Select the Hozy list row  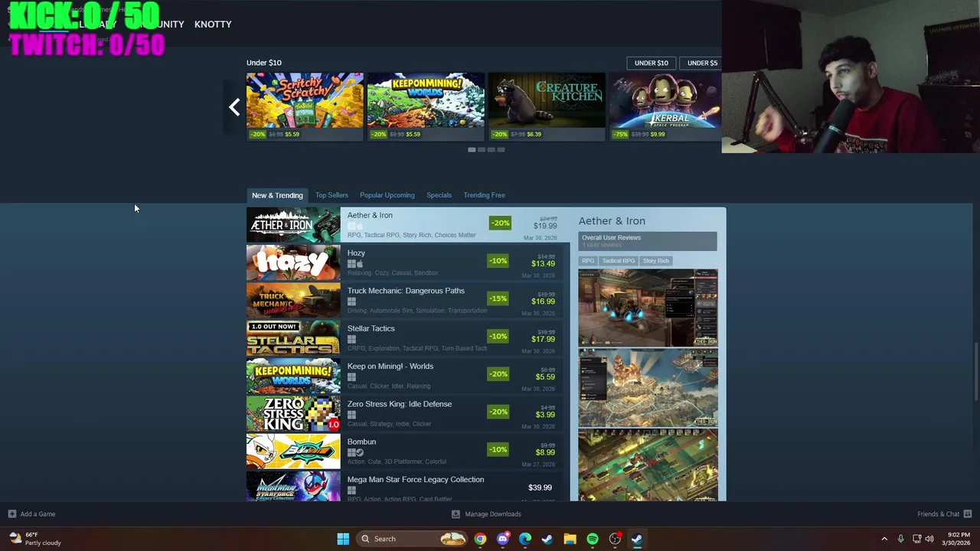point(408,262)
